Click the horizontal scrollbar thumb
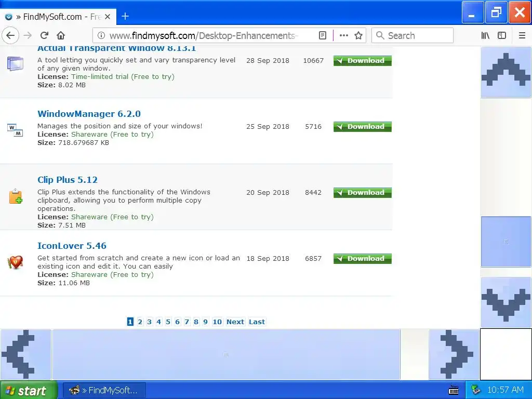The height and width of the screenshot is (399, 532). (226, 354)
